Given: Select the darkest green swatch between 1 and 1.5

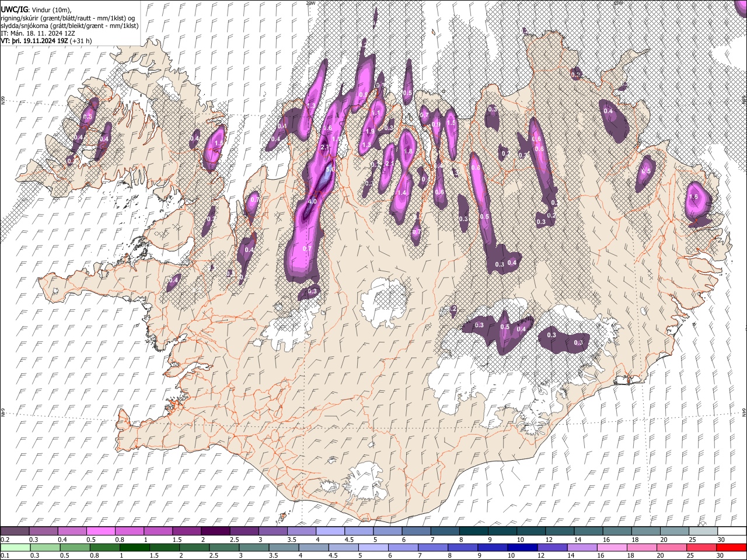Looking at the screenshot, I should (x=134, y=547).
